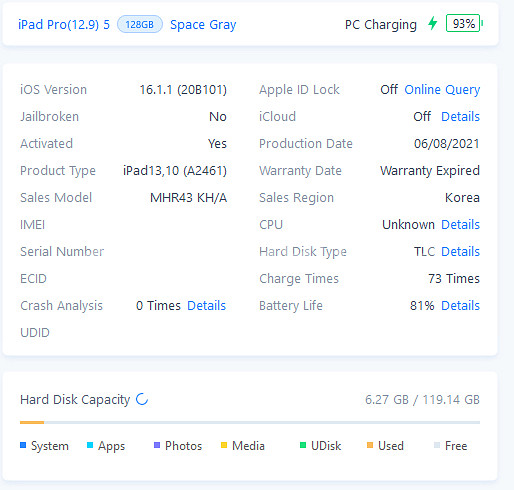Click the orange Used legend swatch
Image resolution: width=514 pixels, height=490 pixels.
point(370,445)
